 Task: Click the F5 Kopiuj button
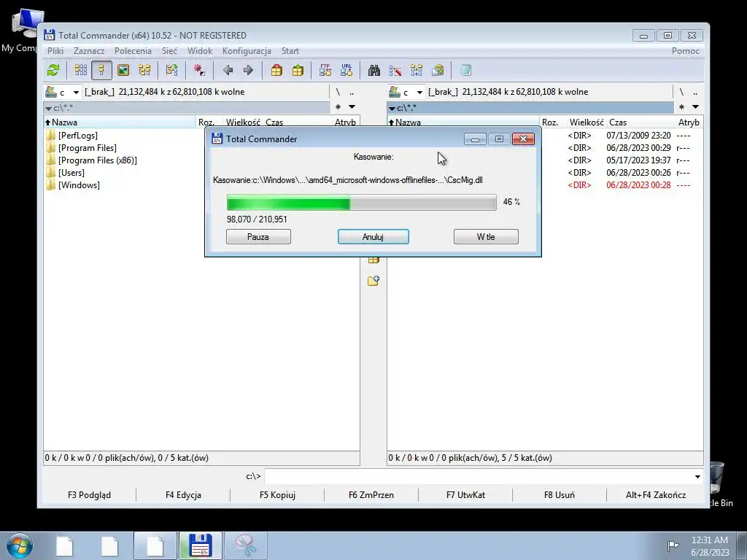[x=277, y=495]
